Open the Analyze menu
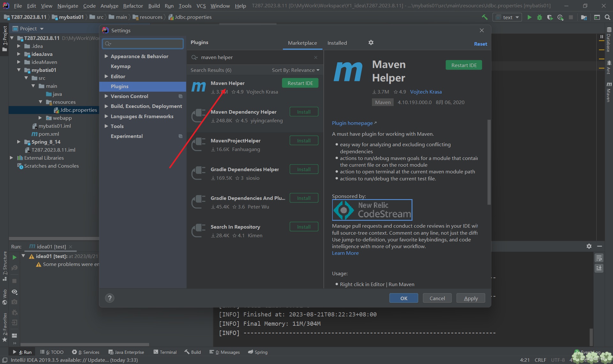This screenshot has width=613, height=364. pyautogui.click(x=109, y=6)
